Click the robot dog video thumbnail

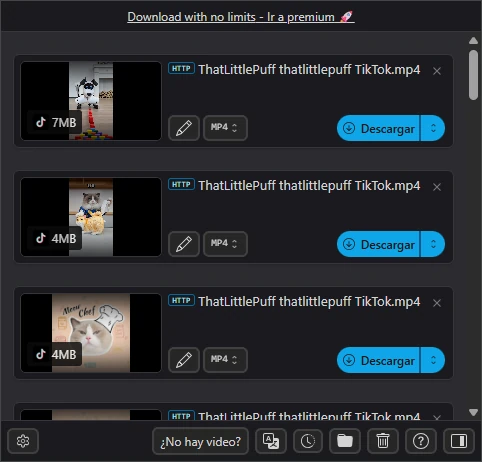(x=91, y=101)
